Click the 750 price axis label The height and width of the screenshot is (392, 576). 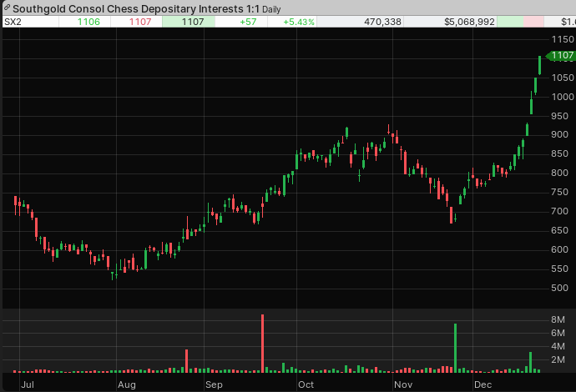tap(559, 192)
